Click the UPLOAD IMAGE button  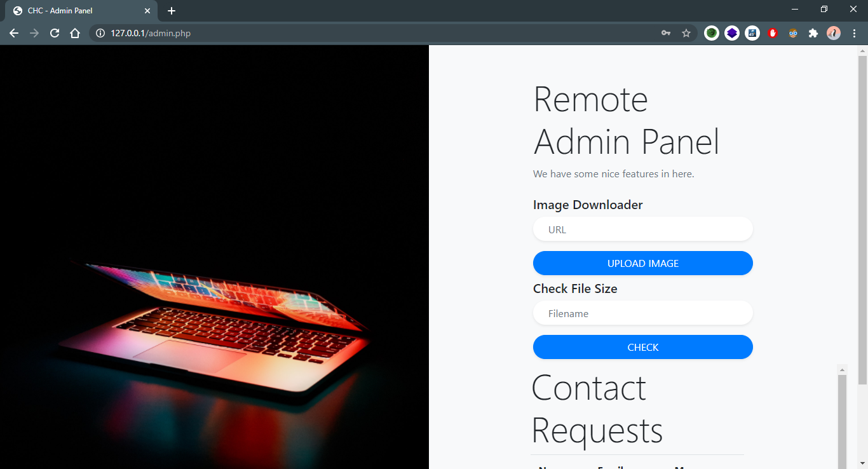(x=643, y=263)
